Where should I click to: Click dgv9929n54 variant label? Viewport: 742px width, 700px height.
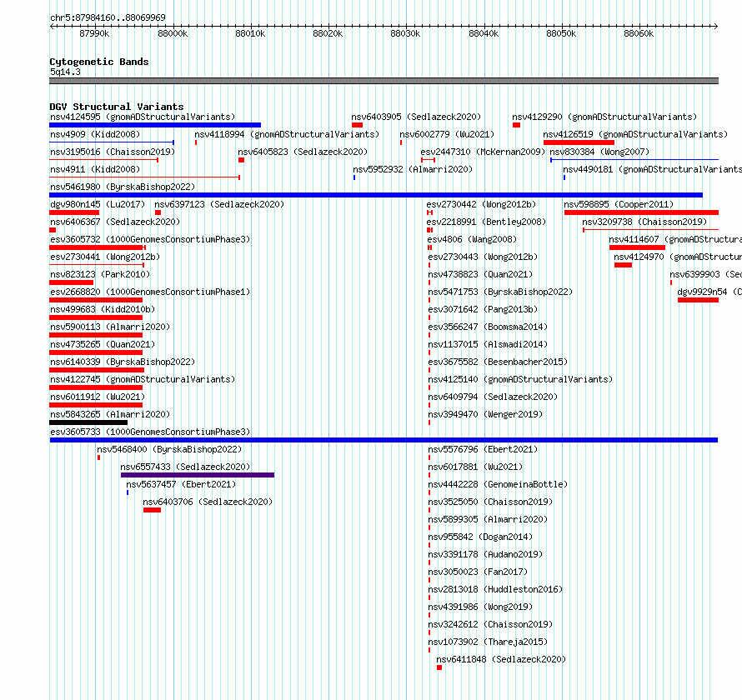tap(709, 292)
